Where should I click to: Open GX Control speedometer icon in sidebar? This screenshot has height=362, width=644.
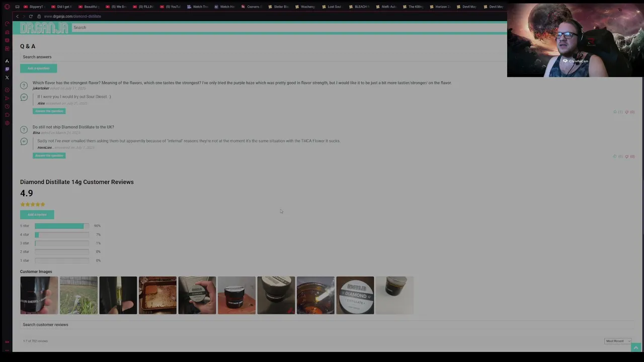point(7,24)
